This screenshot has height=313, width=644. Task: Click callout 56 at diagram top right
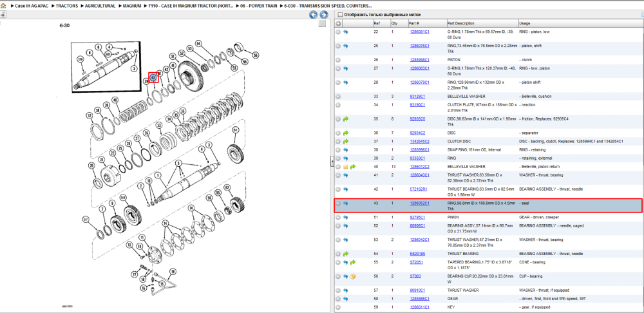256,55
